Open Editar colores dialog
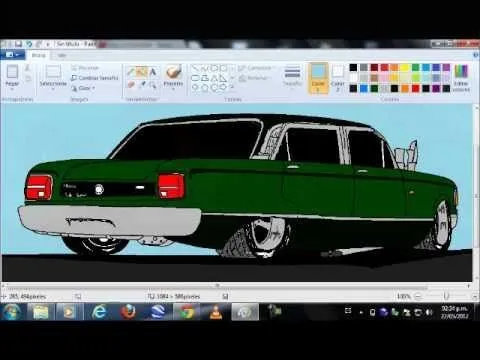Screen dimensions: 480x360 click(461, 77)
